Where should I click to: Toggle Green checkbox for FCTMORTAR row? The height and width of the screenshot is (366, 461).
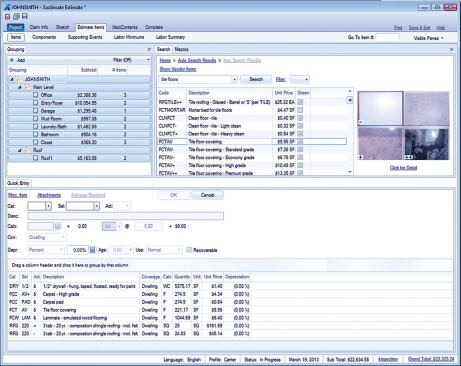click(x=300, y=110)
